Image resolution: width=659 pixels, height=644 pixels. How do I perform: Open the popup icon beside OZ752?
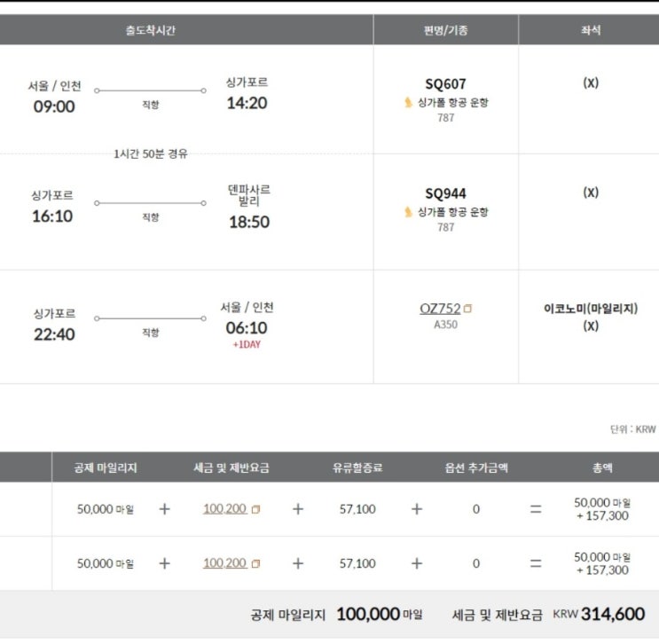point(468,309)
